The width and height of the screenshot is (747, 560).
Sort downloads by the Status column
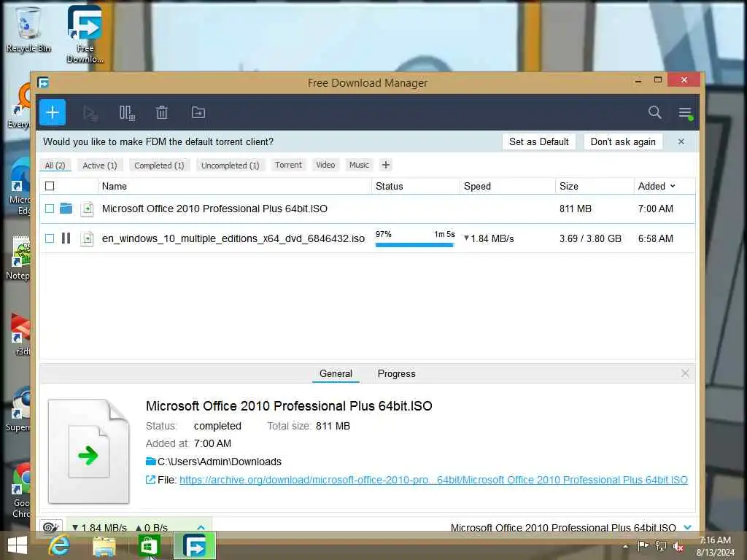[x=390, y=186]
